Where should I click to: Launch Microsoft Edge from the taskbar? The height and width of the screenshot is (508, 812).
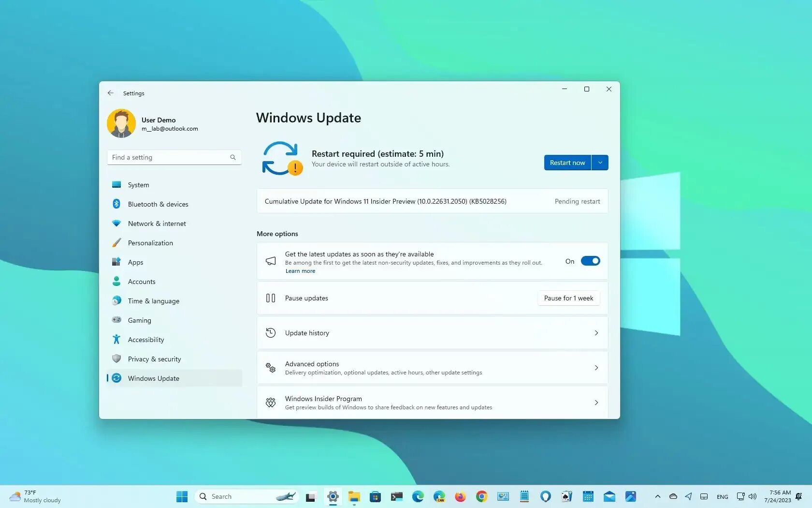tap(418, 496)
